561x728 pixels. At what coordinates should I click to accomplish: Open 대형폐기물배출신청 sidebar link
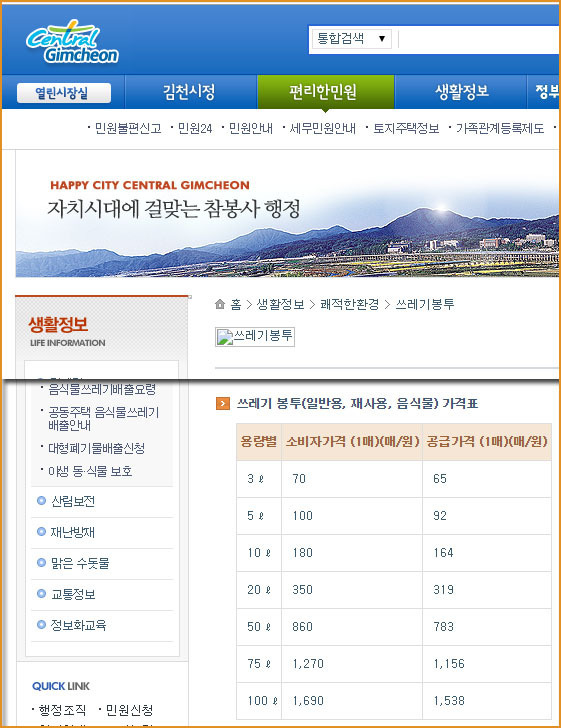[x=97, y=448]
